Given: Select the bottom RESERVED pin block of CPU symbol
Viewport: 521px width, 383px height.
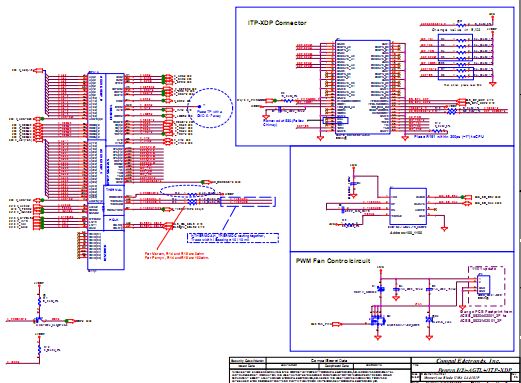Looking at the screenshot, I should click(106, 250).
